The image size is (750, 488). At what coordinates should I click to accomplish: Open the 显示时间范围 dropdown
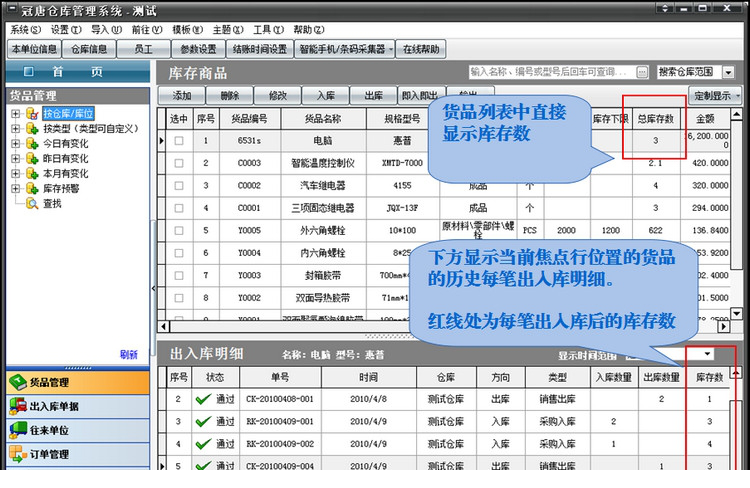[x=707, y=354]
